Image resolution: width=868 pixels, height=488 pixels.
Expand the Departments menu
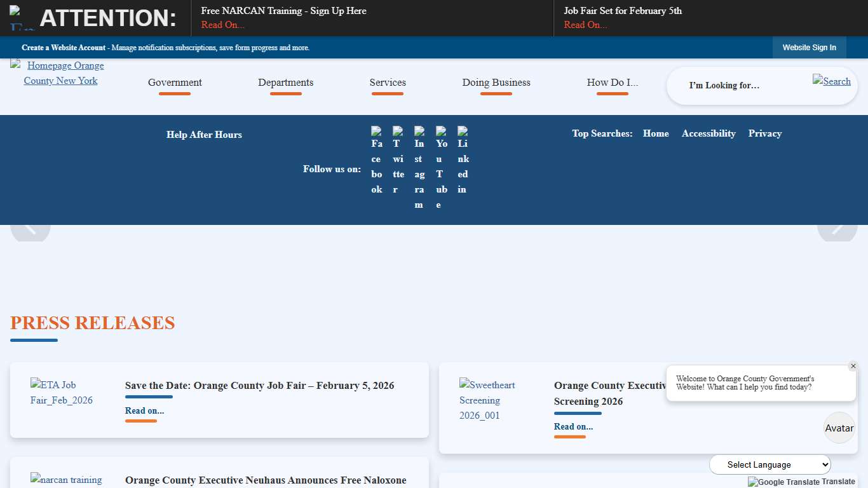[x=285, y=83]
